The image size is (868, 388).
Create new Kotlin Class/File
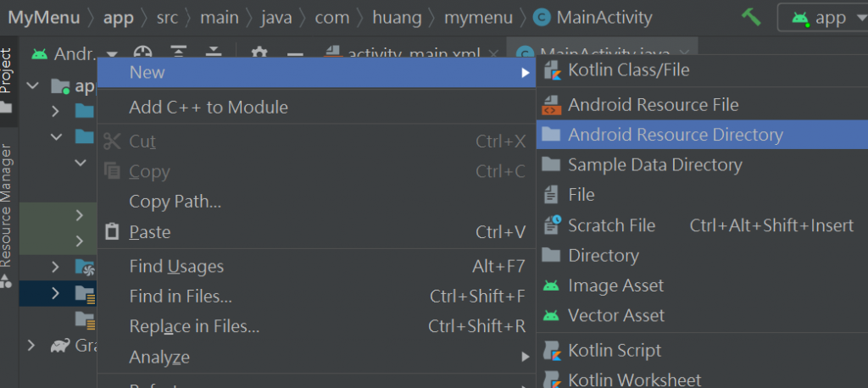click(702, 70)
